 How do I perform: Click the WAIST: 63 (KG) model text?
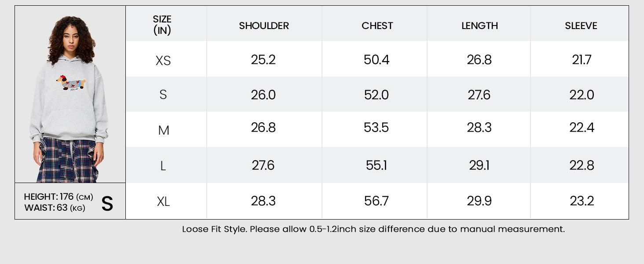point(55,208)
